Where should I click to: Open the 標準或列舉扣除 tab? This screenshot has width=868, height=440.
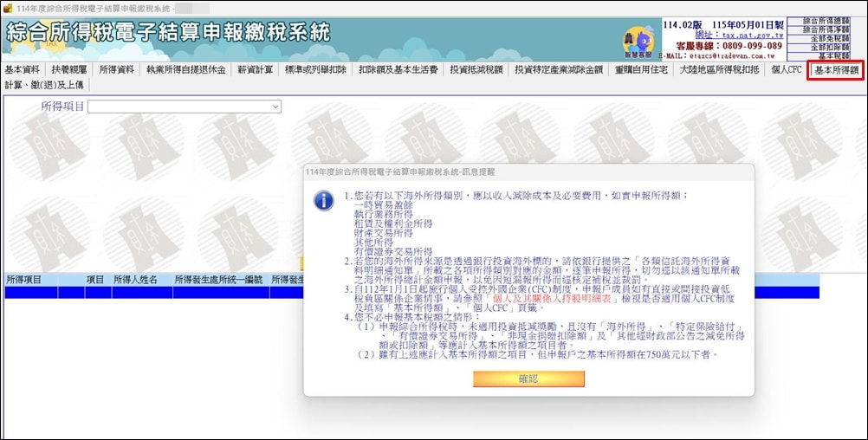tap(315, 70)
